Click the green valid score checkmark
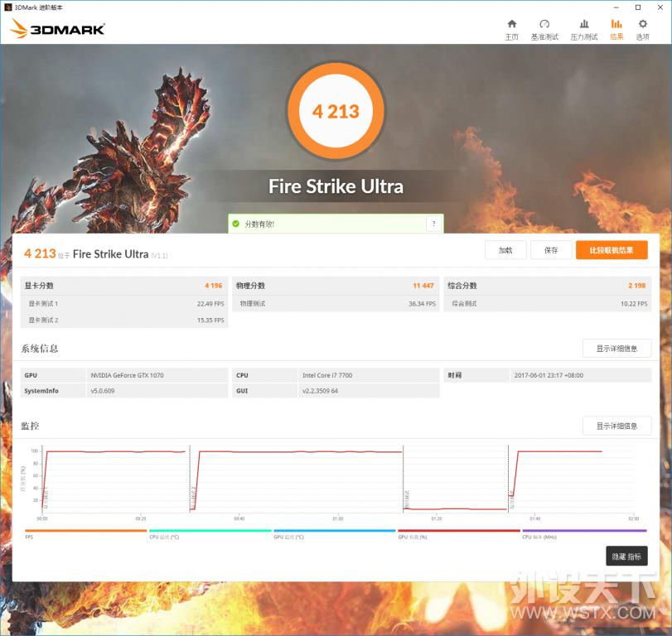Image resolution: width=672 pixels, height=636 pixels. [x=235, y=224]
